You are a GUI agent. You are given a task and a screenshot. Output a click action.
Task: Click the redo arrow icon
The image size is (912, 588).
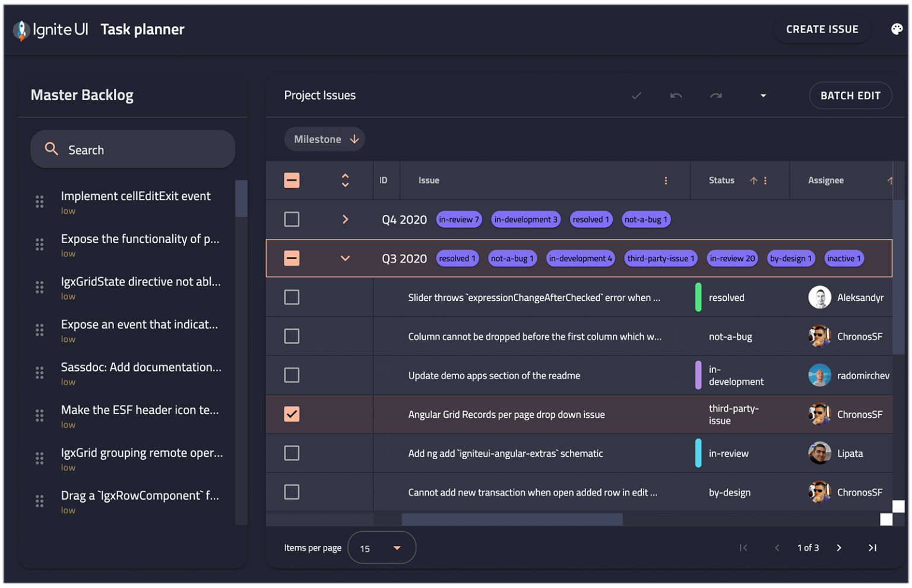tap(715, 96)
